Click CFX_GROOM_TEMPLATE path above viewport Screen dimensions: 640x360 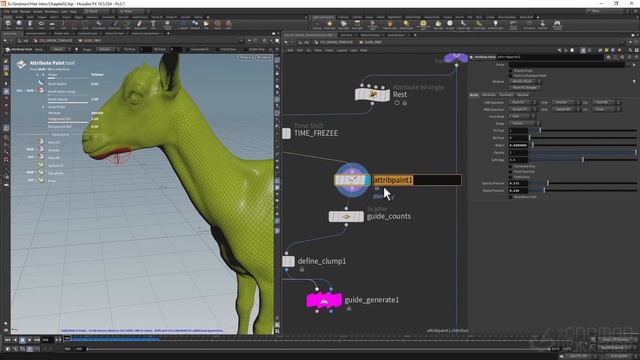point(56,41)
